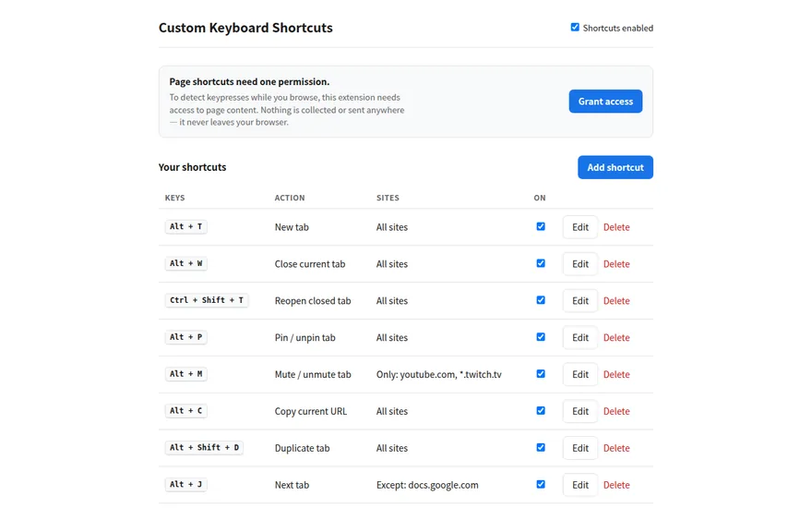This screenshot has width=812, height=508.
Task: Edit the Next tab shortcut
Action: pyautogui.click(x=580, y=485)
